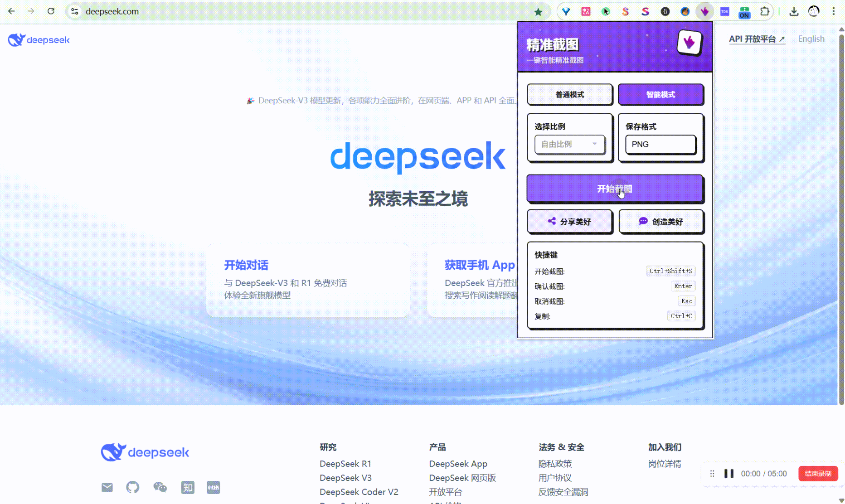
Task: Open the purple screenshot extension icon in toolbar
Action: [704, 11]
